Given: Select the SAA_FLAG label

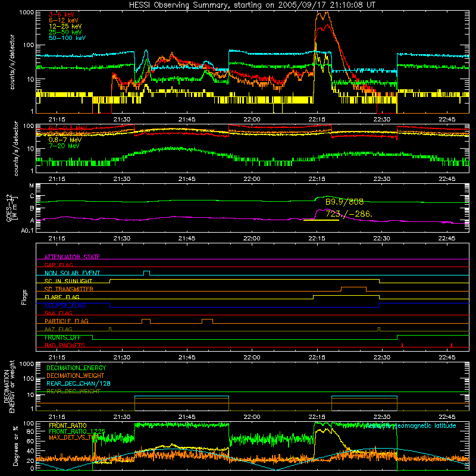Looking at the screenshot, I should [x=58, y=313].
